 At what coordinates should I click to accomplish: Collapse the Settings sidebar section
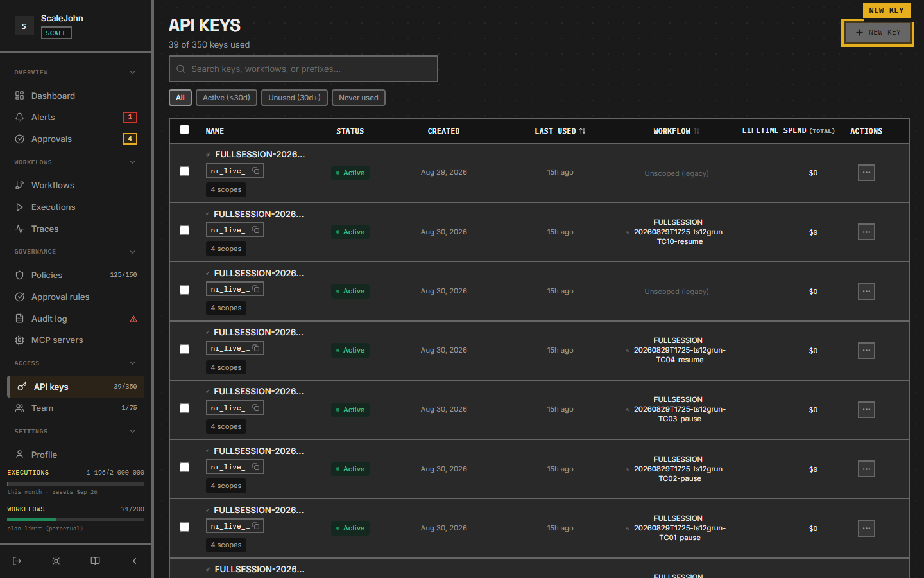coord(133,432)
